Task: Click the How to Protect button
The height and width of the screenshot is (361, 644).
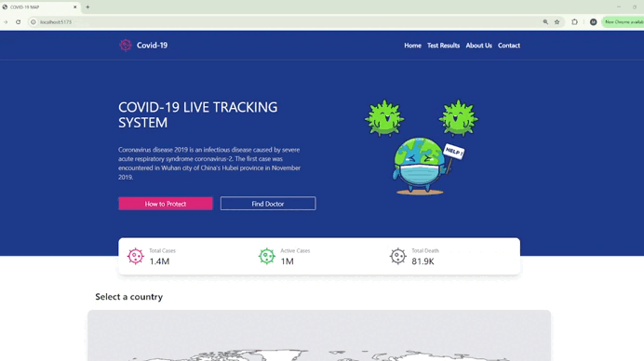Action: (166, 204)
